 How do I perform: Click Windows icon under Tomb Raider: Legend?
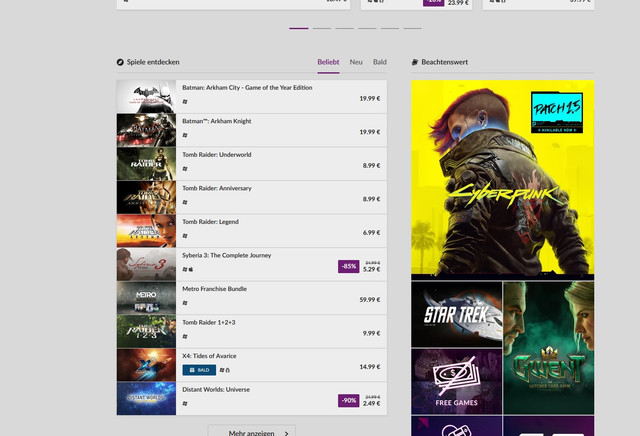(x=184, y=236)
